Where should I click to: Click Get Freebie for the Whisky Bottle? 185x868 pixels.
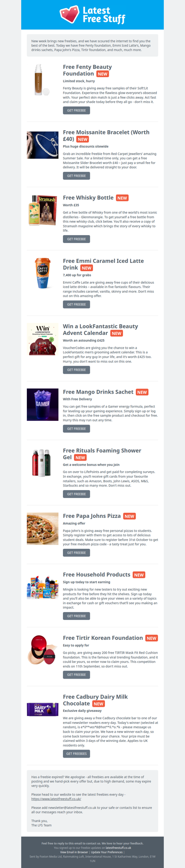point(76,239)
